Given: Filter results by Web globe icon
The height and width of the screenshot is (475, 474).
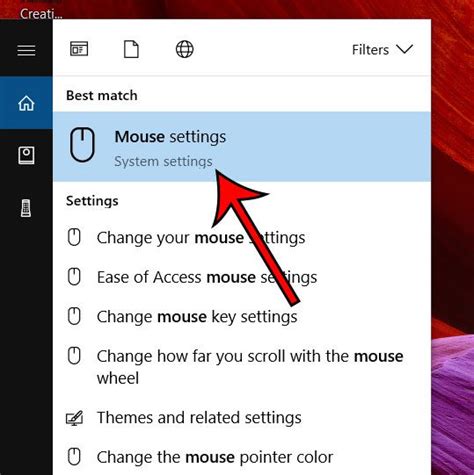Looking at the screenshot, I should click(185, 49).
